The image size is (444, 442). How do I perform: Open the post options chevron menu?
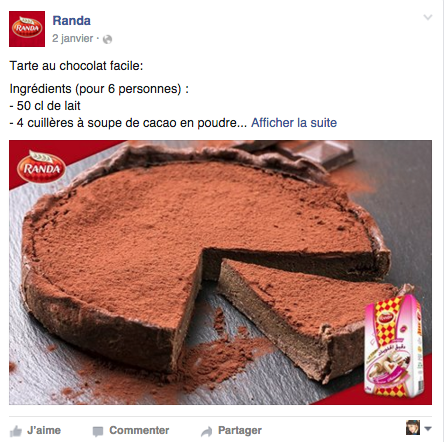click(x=428, y=17)
